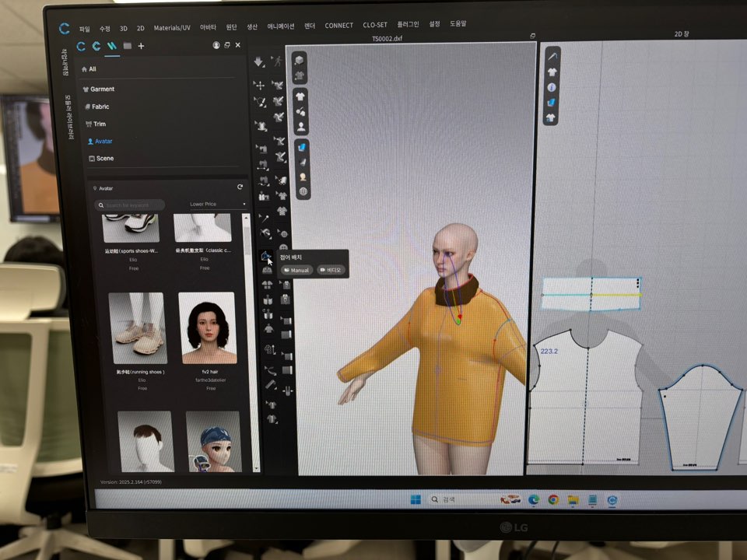Click the search for keyword field
This screenshot has width=747, height=560.
click(x=130, y=205)
